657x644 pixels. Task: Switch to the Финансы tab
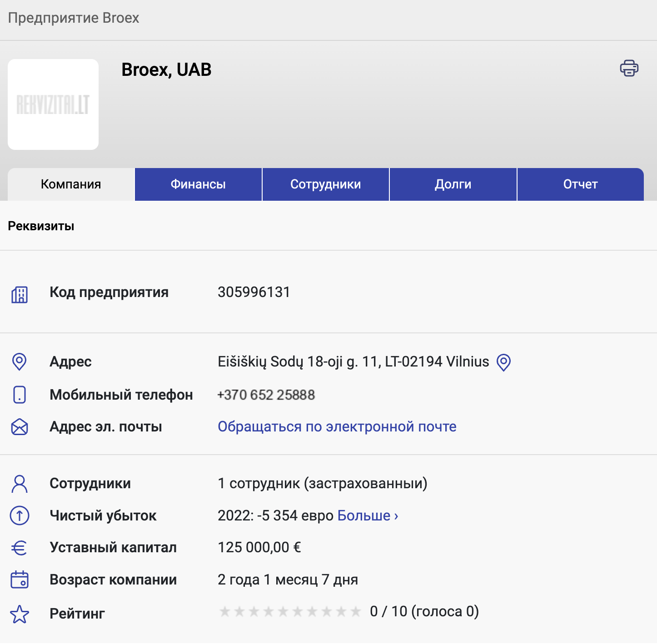tap(198, 184)
